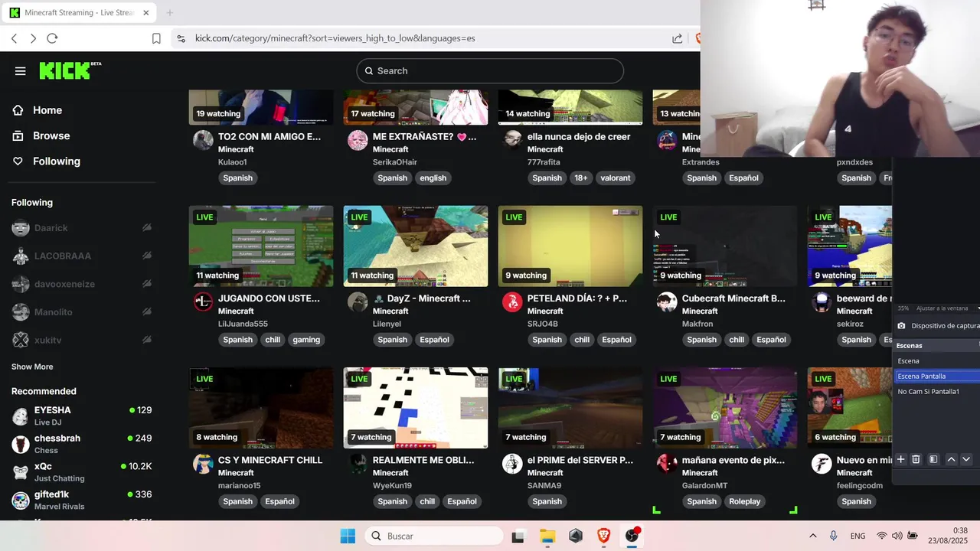The height and width of the screenshot is (551, 980).
Task: Select the Minecraft Streaming tab
Action: pos(79,13)
